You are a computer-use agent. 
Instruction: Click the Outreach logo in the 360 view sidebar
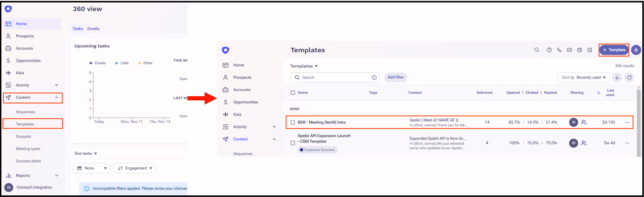8,9
